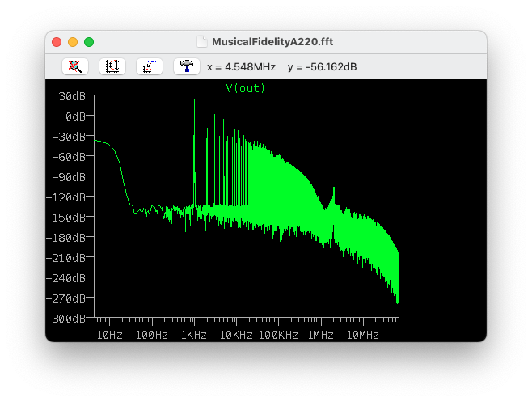
Task: Minimize the window with yellow button
Action: 73,42
